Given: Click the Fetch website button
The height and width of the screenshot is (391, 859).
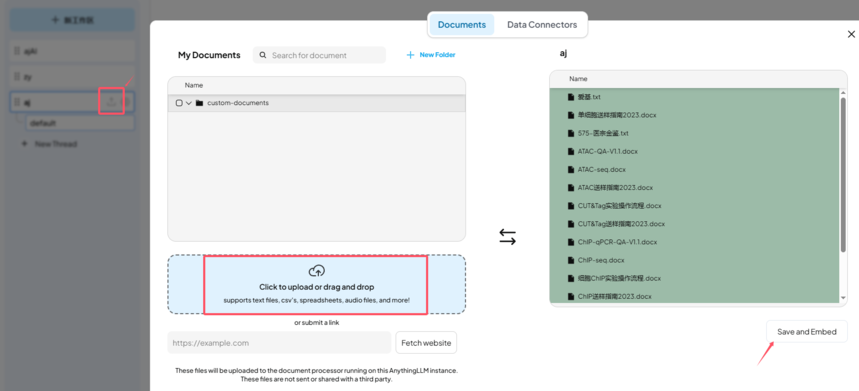Looking at the screenshot, I should point(426,343).
